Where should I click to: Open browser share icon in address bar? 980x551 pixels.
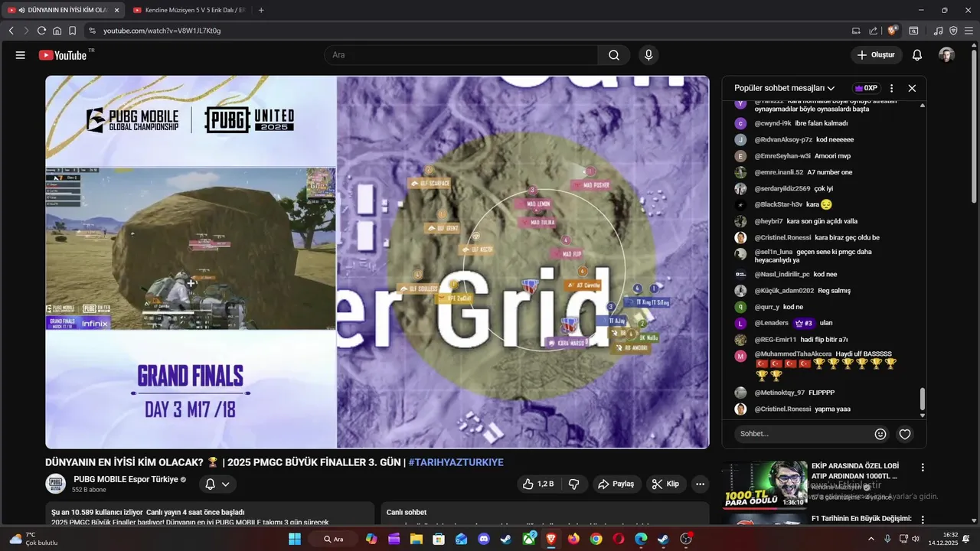point(874,31)
